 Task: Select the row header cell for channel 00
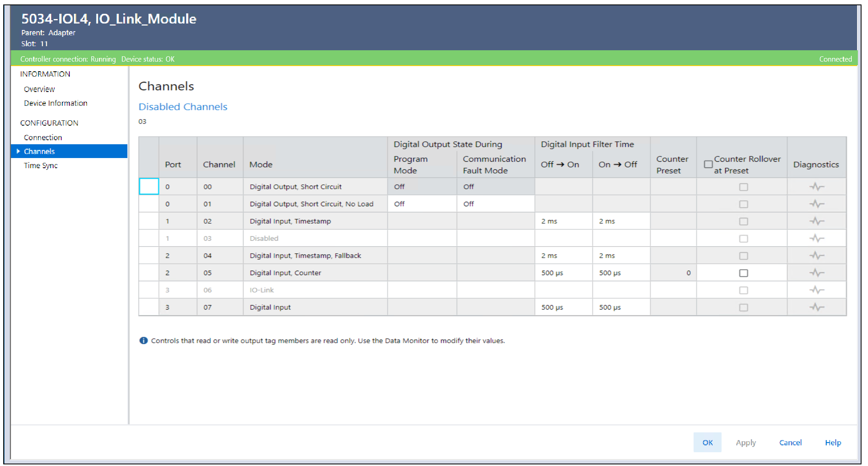pyautogui.click(x=149, y=186)
